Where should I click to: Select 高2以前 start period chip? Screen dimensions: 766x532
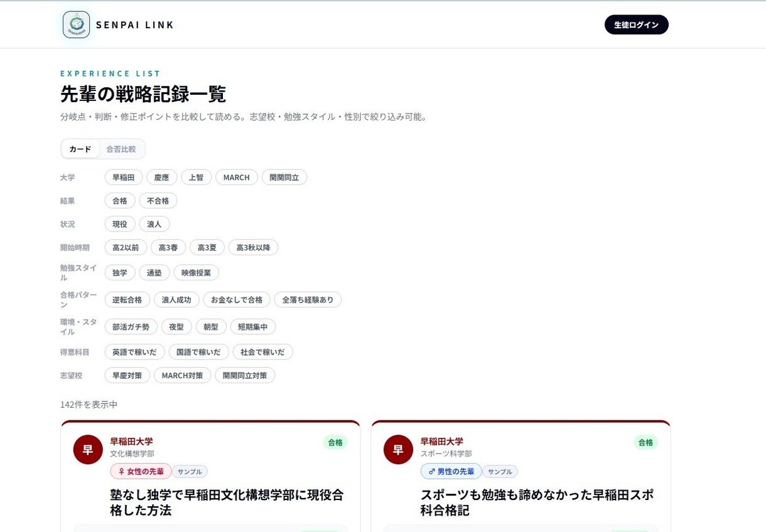[126, 247]
